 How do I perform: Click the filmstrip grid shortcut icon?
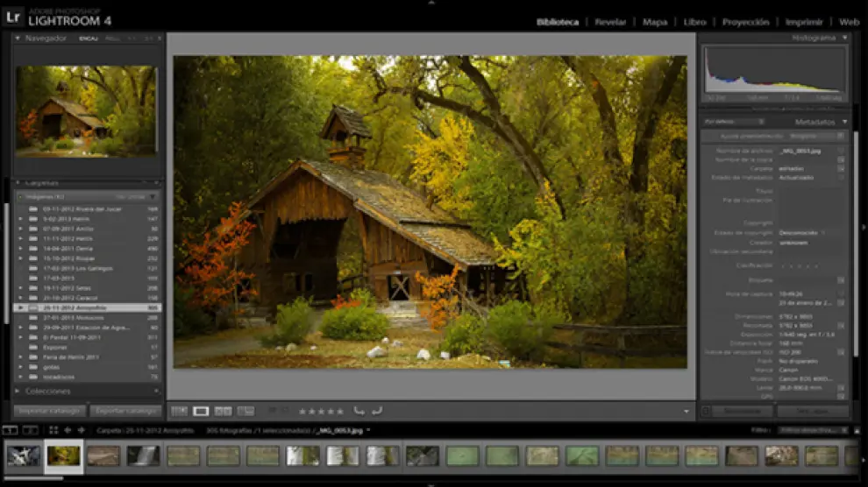(53, 430)
